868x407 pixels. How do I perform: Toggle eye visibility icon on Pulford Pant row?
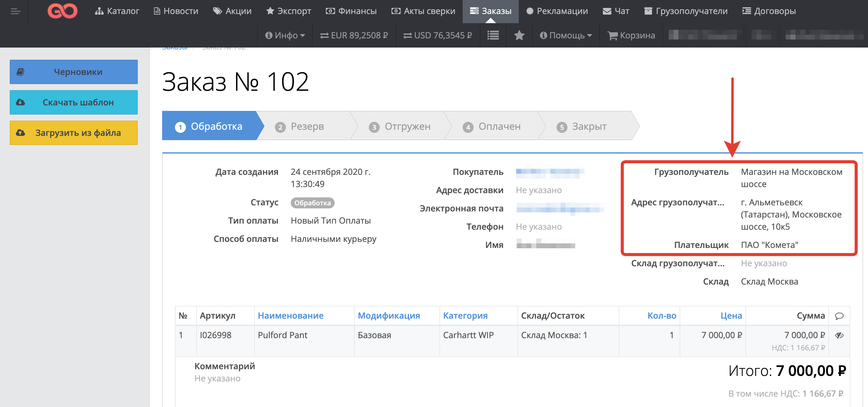839,335
